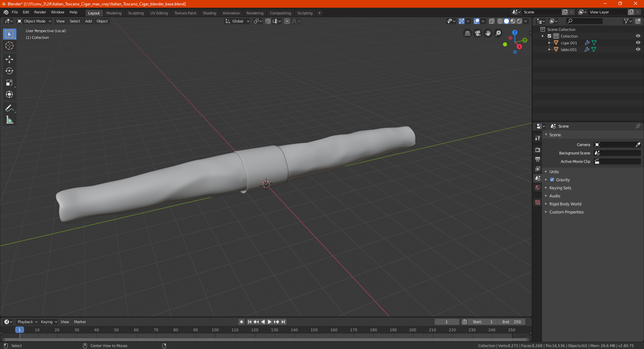
Task: Open Render properties tab
Action: click(x=538, y=150)
